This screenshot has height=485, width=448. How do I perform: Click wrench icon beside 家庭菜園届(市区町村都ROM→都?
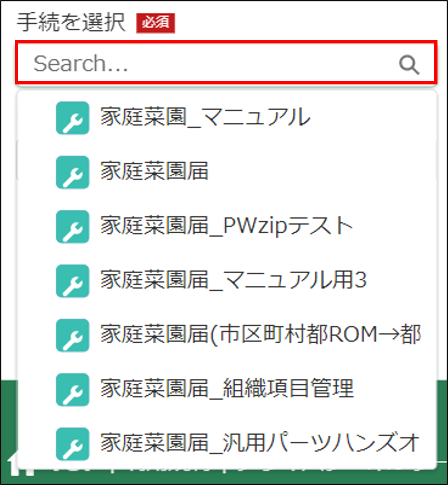pos(73,335)
